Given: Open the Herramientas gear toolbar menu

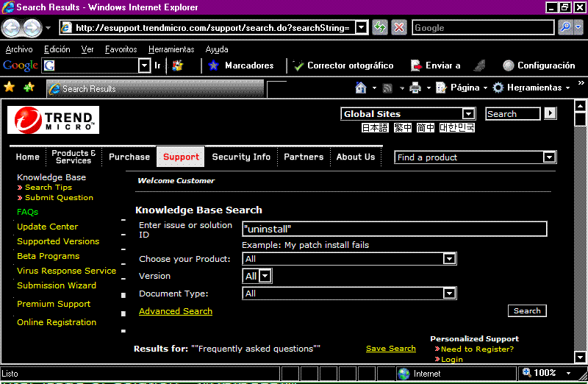Looking at the screenshot, I should tap(531, 88).
